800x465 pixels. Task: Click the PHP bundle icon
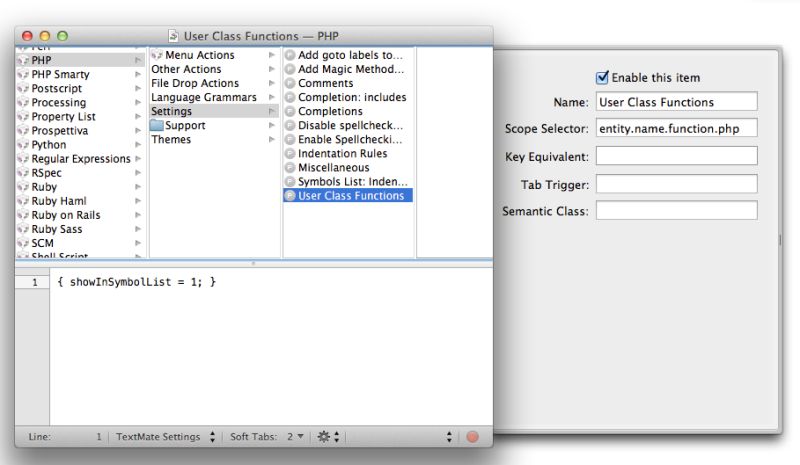23,60
